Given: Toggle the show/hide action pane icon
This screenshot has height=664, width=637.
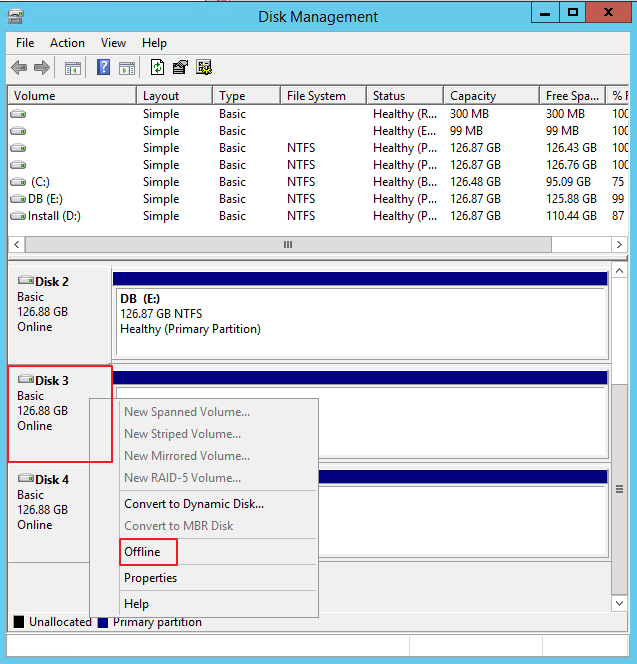Looking at the screenshot, I should point(127,68).
